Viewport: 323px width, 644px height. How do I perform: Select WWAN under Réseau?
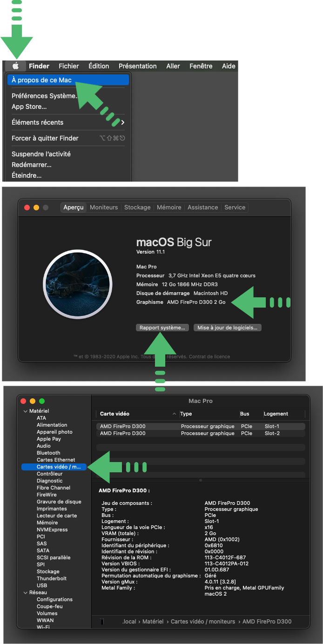click(45, 621)
